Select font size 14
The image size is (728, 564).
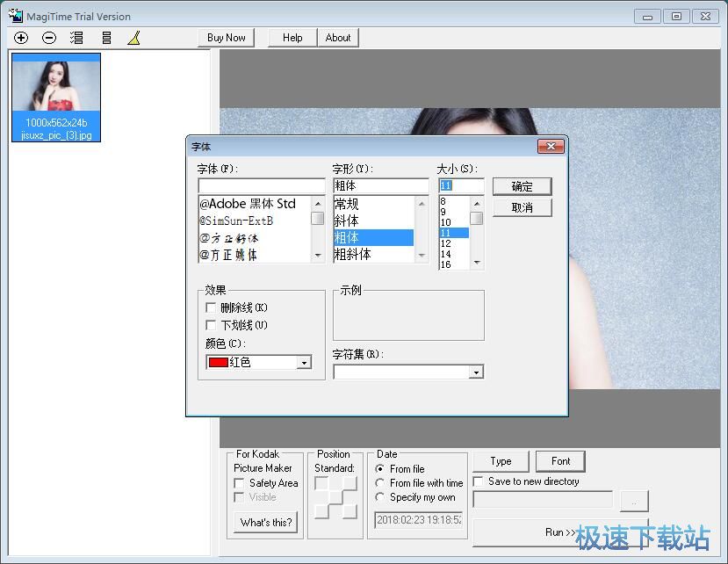pyautogui.click(x=454, y=254)
